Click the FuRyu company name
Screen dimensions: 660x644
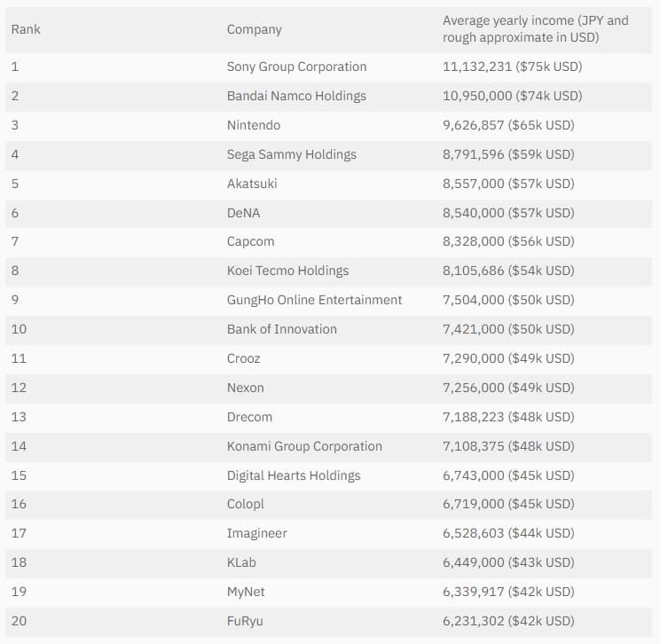[245, 621]
